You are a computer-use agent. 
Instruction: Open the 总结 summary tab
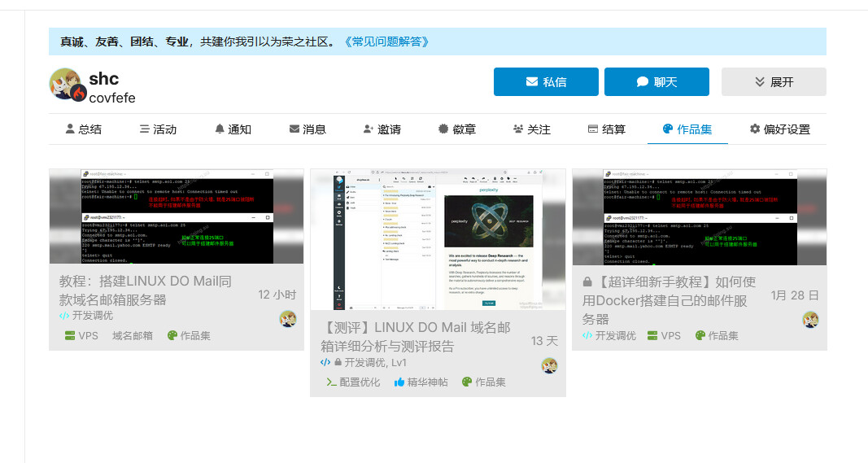point(84,129)
